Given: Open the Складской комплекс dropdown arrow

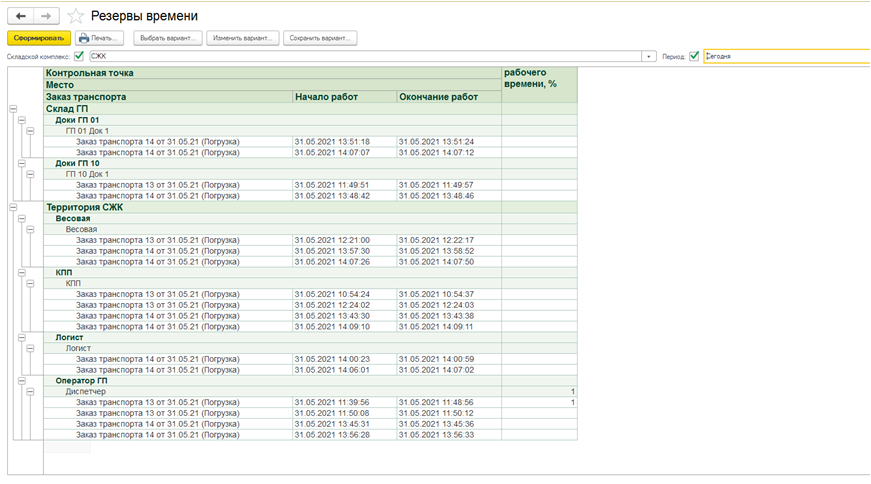Looking at the screenshot, I should [650, 57].
